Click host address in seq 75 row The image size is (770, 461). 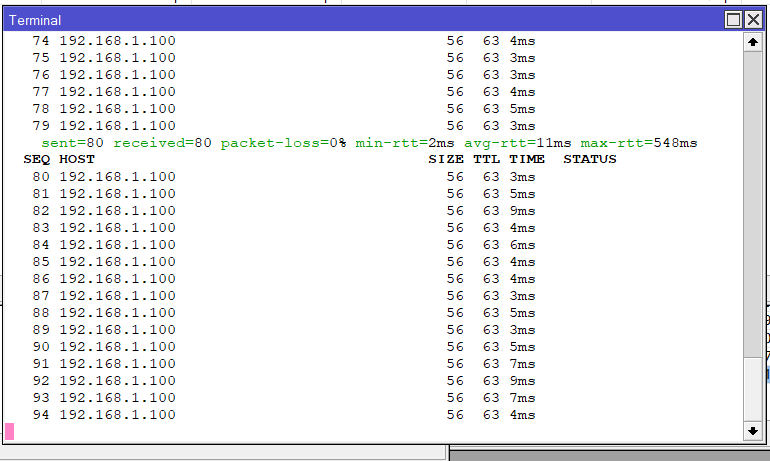[117, 58]
